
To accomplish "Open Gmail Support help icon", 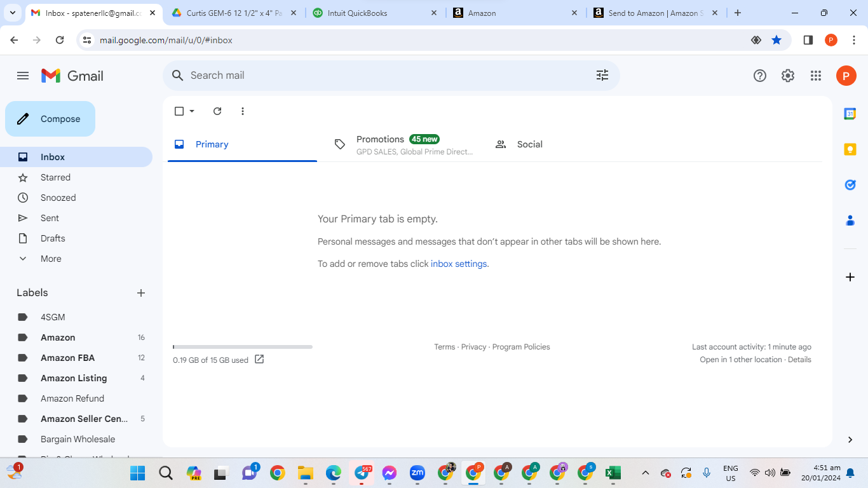I will (x=760, y=76).
